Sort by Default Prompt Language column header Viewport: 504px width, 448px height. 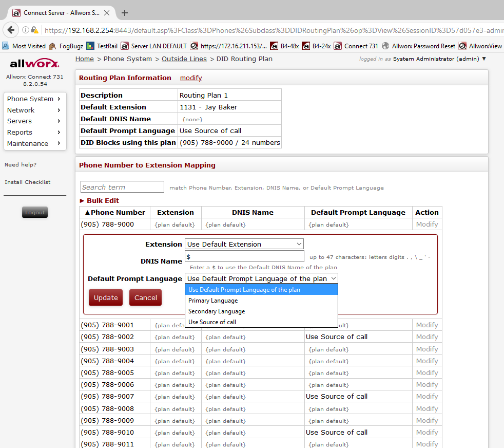point(358,212)
